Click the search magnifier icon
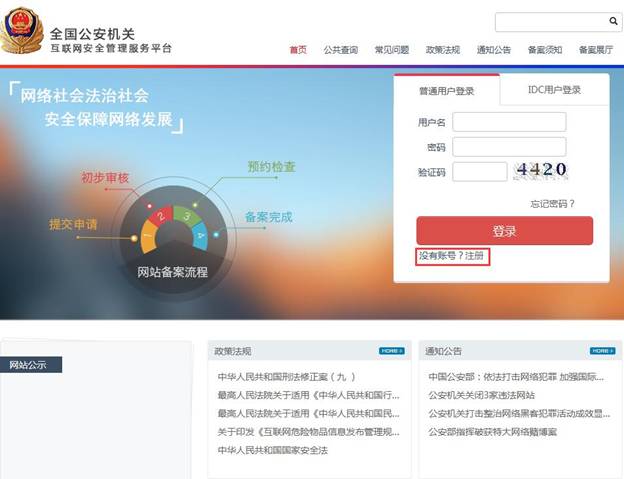624x479 pixels. pyautogui.click(x=613, y=21)
